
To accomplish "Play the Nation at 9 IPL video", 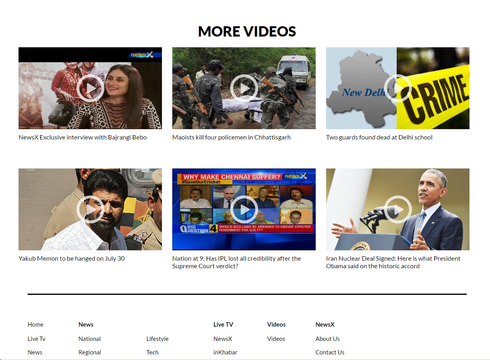I will [x=244, y=209].
